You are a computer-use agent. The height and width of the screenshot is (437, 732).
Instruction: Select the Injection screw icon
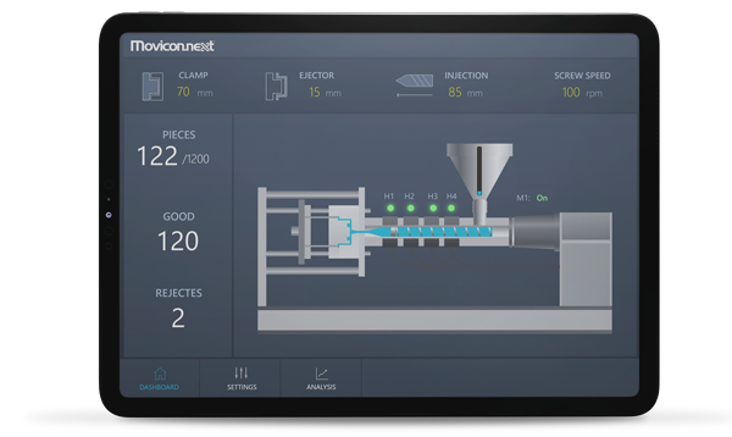(x=414, y=85)
